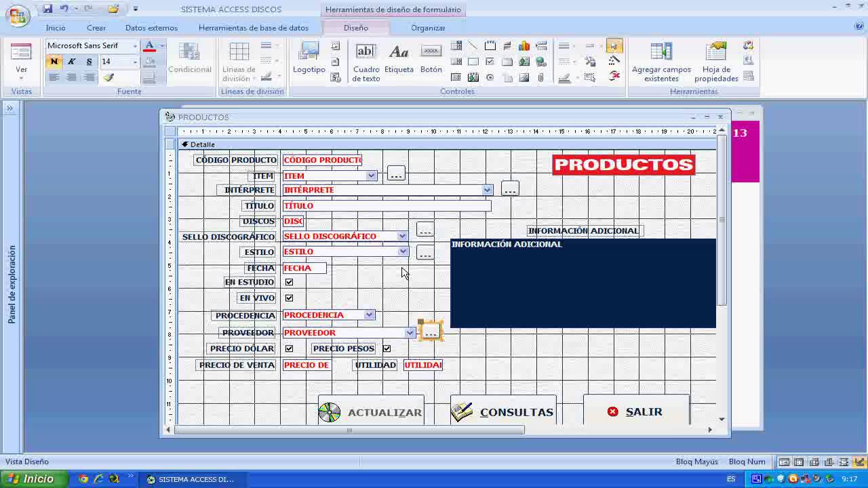868x488 pixels.
Task: Undo with the quick access arrow
Action: coord(64,9)
